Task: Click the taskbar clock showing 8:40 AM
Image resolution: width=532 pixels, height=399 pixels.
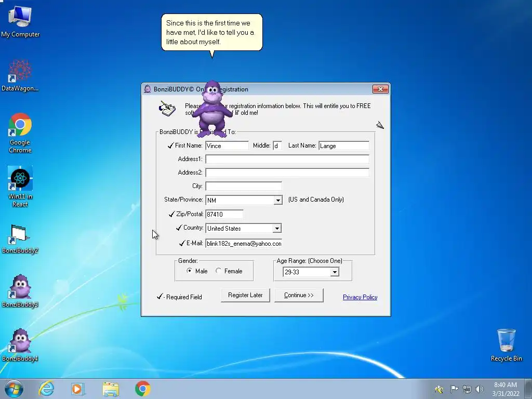Action: pos(506,389)
